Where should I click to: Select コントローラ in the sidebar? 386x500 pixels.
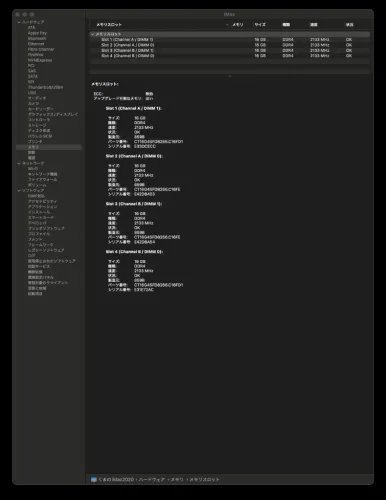point(39,120)
